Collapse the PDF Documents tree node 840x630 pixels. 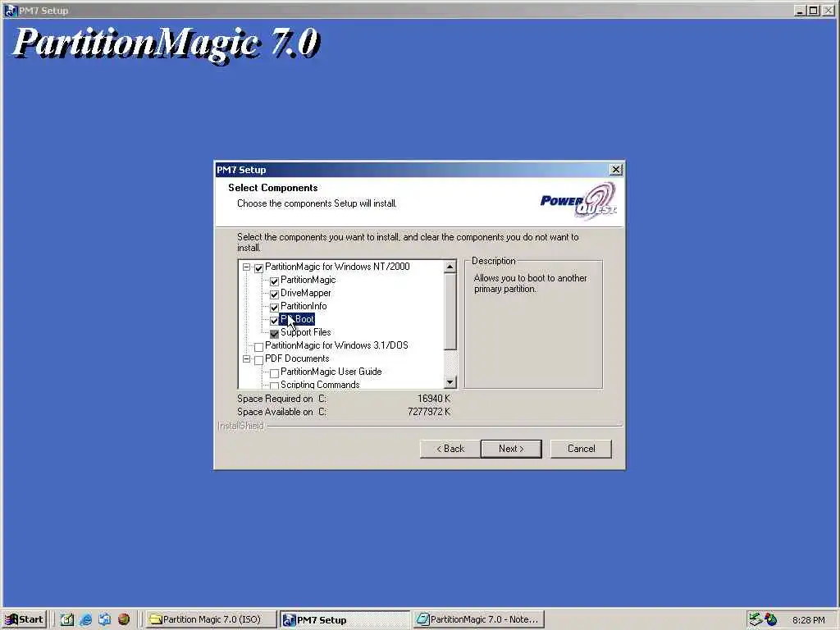(x=246, y=359)
